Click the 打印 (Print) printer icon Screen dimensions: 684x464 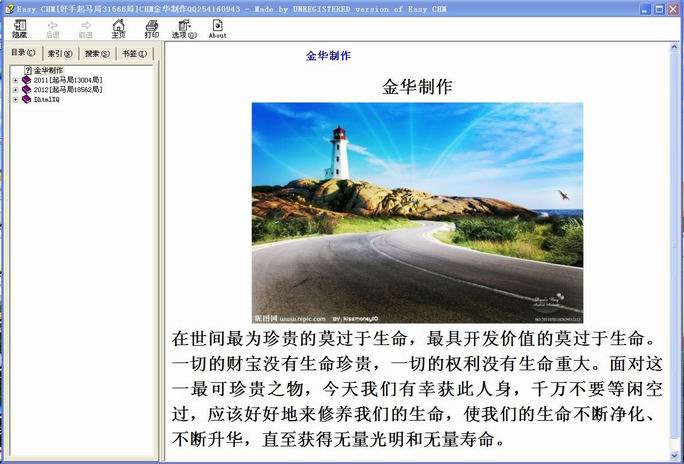(x=151, y=27)
